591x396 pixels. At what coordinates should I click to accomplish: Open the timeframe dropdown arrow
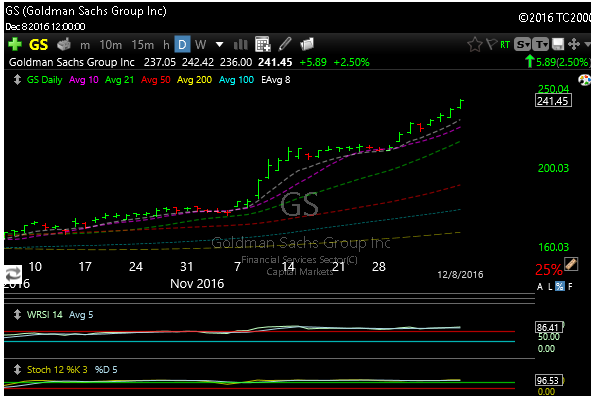[x=219, y=45]
